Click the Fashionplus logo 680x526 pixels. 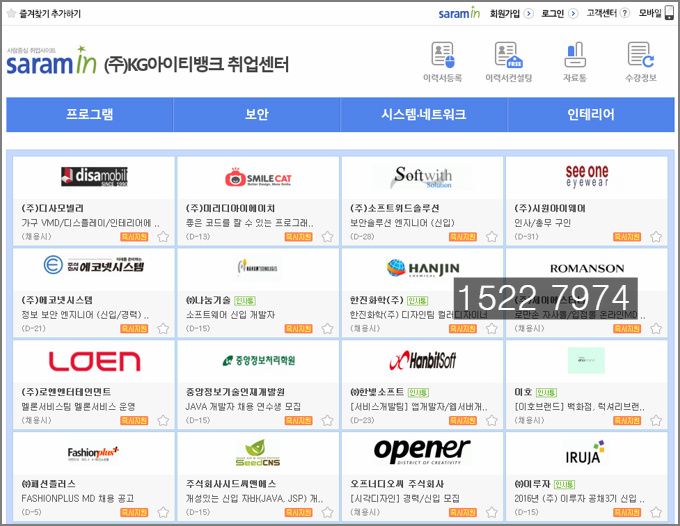pyautogui.click(x=93, y=454)
